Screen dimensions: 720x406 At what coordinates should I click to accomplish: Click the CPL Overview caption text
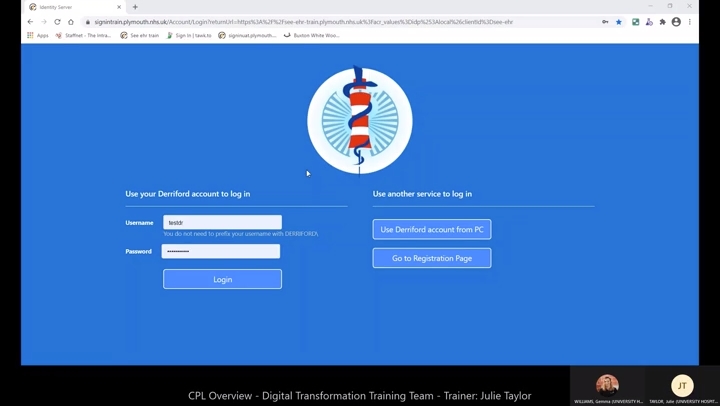(x=360, y=395)
